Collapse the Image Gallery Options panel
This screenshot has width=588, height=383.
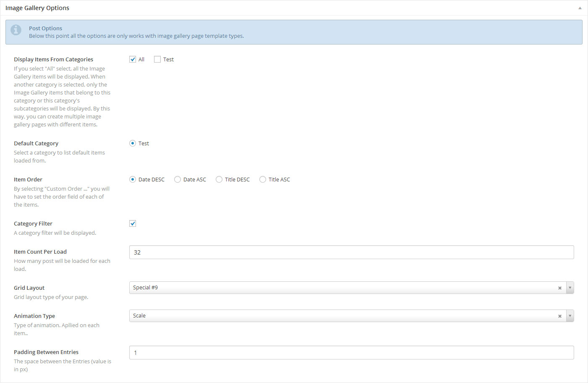click(580, 8)
